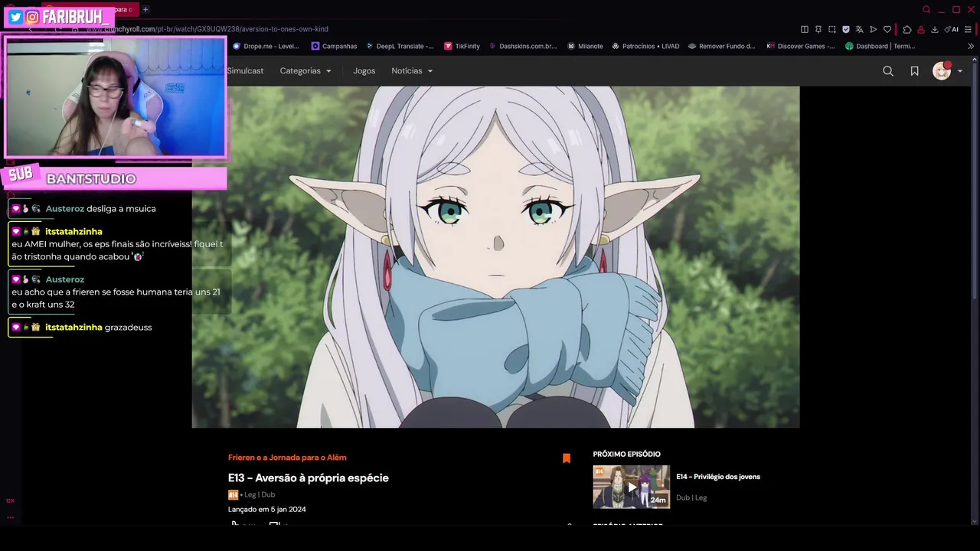The image size is (980, 551).
Task: Click the browser address bar URL
Action: (x=207, y=29)
